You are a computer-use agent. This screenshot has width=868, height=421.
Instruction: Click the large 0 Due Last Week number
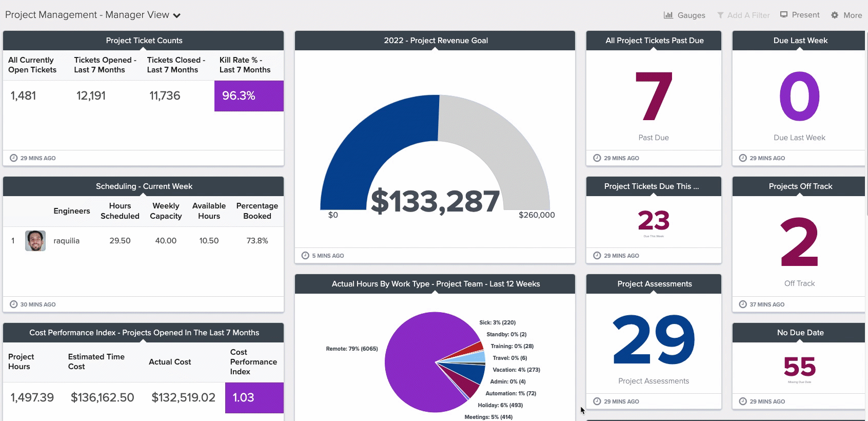(x=799, y=97)
